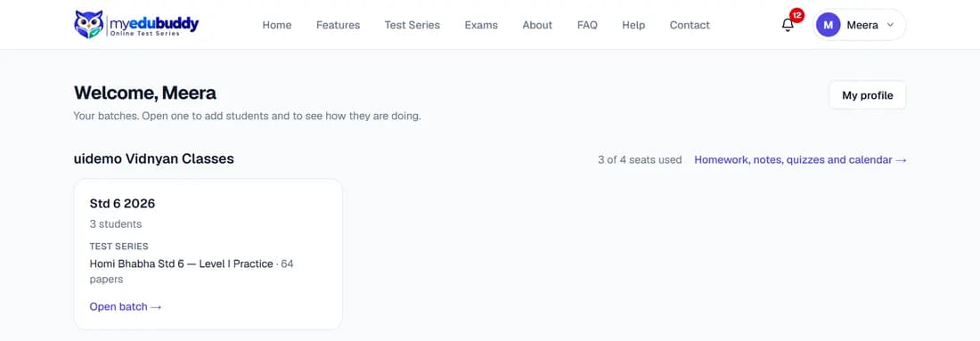
Task: Open the FAQ menu item
Action: click(x=587, y=25)
